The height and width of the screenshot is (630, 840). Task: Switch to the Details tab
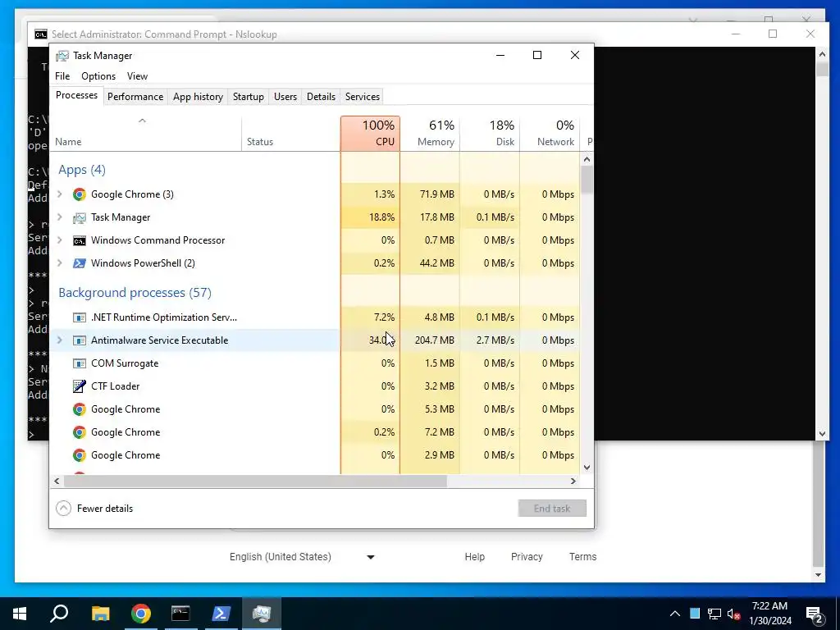[x=321, y=97]
